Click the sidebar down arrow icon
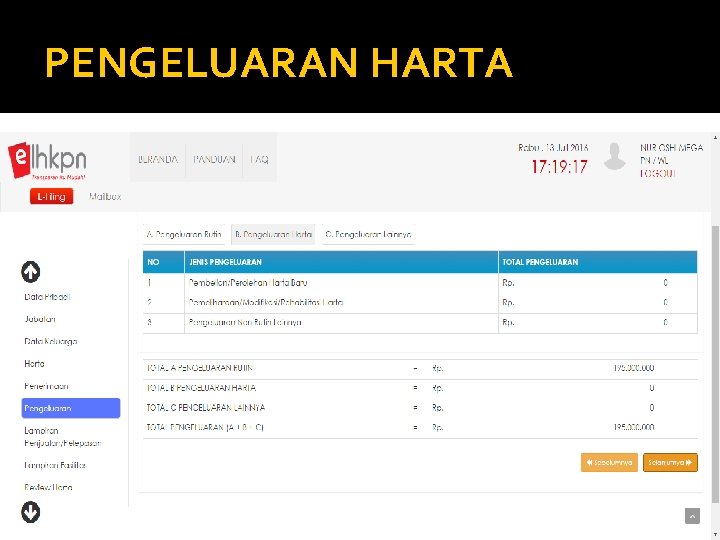 tap(30, 512)
